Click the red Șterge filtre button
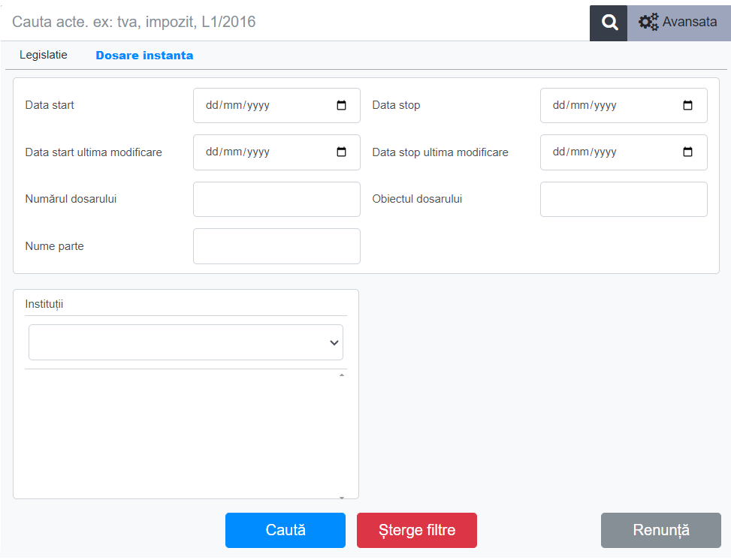Image resolution: width=731 pixels, height=560 pixels. point(416,530)
